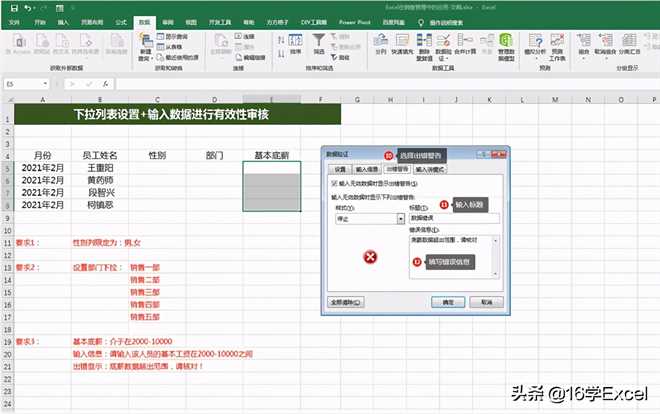Expand the New Query dropdown arrow
The height and width of the screenshot is (414, 660).
pyautogui.click(x=145, y=59)
